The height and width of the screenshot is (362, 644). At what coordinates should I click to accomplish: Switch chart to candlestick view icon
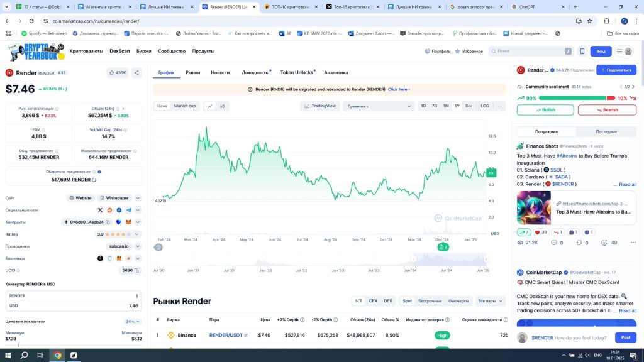click(x=222, y=106)
